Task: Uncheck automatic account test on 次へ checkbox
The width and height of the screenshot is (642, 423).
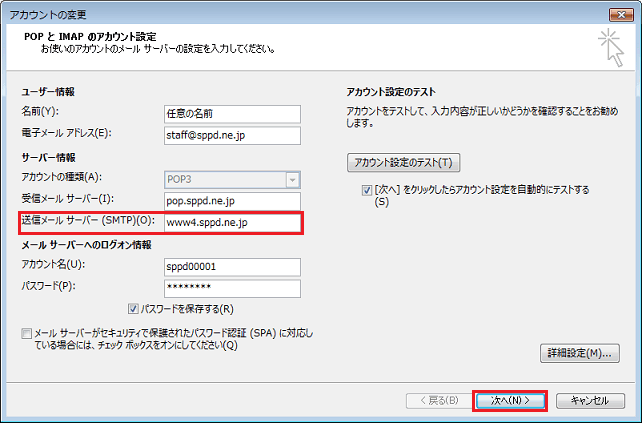Action: [368, 189]
